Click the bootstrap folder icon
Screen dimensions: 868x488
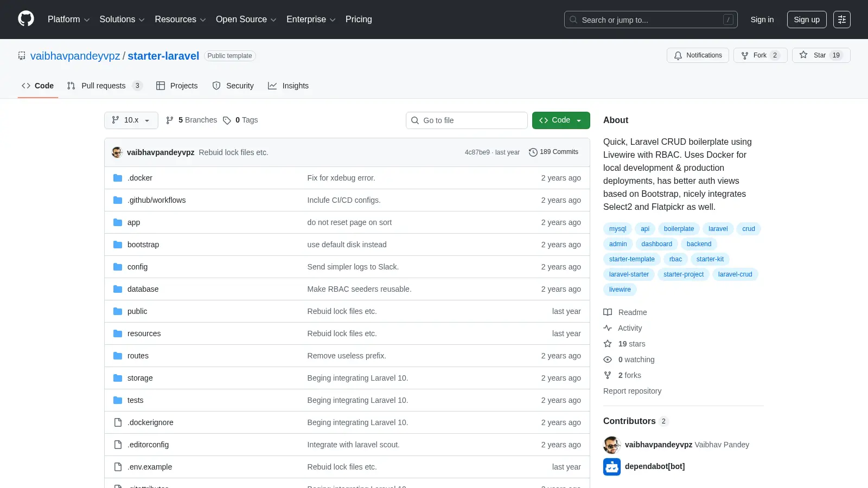point(118,245)
